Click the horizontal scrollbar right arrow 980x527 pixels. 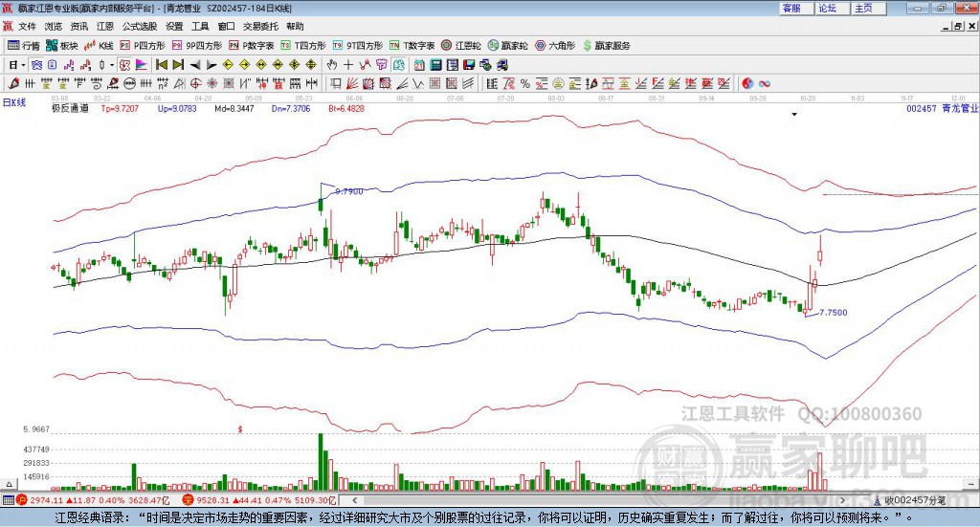(842, 500)
